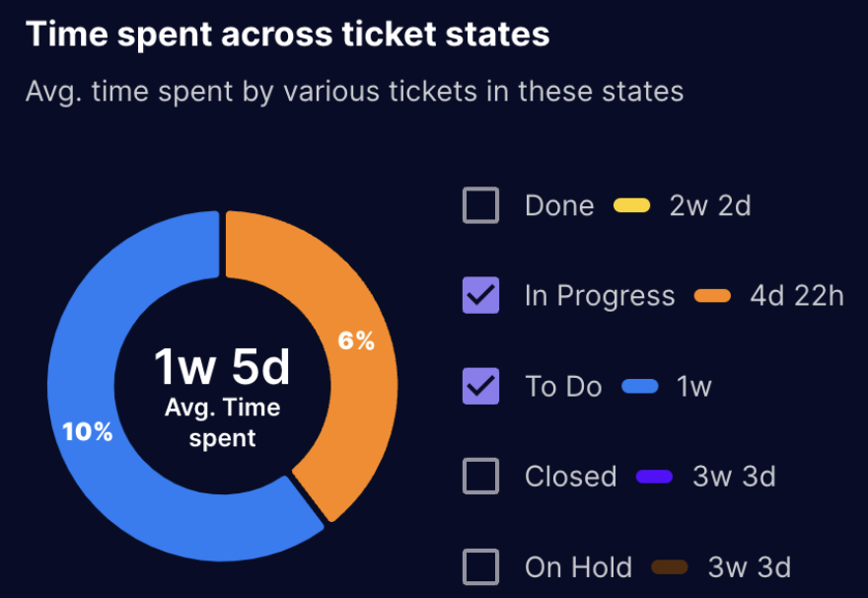This screenshot has height=598, width=868.
Task: Check the On Hold legend entry
Action: (480, 566)
